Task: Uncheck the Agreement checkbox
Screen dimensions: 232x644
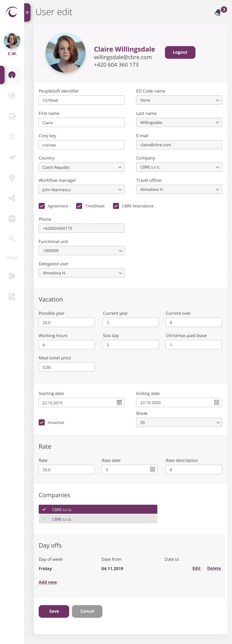Action: 42,206
